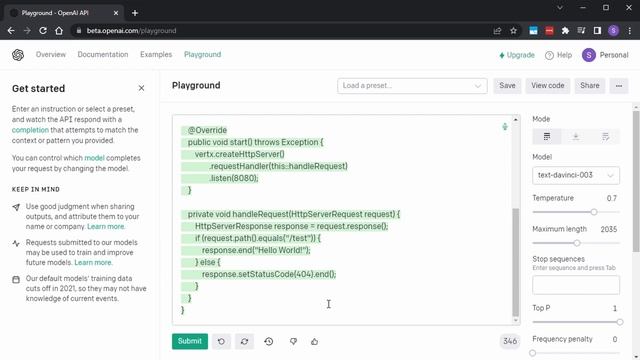Viewport: 640px width, 360px height.
Task: Click the address bar URL
Action: (x=131, y=31)
